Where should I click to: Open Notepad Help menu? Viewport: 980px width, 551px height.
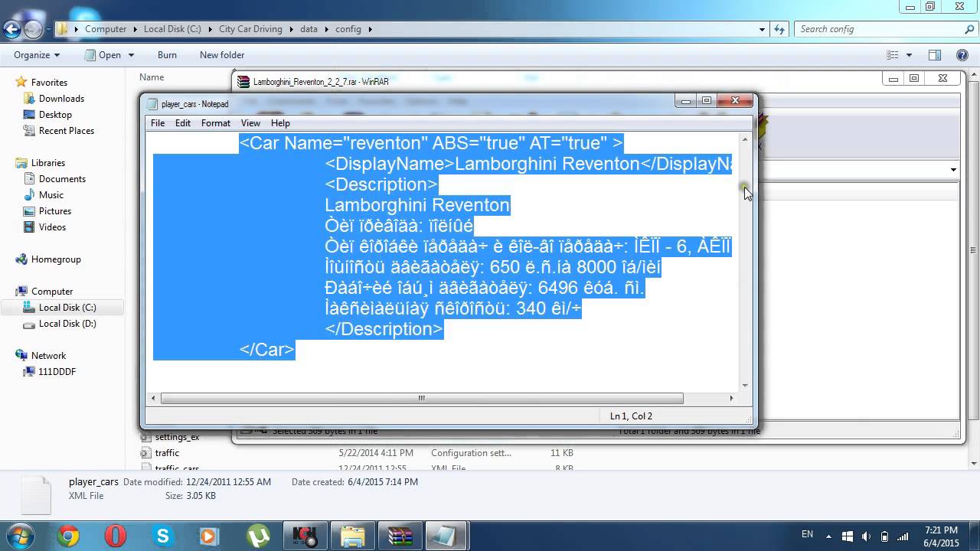tap(280, 123)
